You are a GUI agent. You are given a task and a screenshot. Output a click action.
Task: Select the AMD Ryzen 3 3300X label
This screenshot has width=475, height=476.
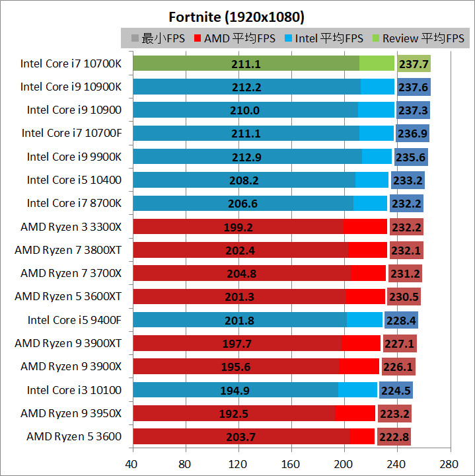click(71, 227)
